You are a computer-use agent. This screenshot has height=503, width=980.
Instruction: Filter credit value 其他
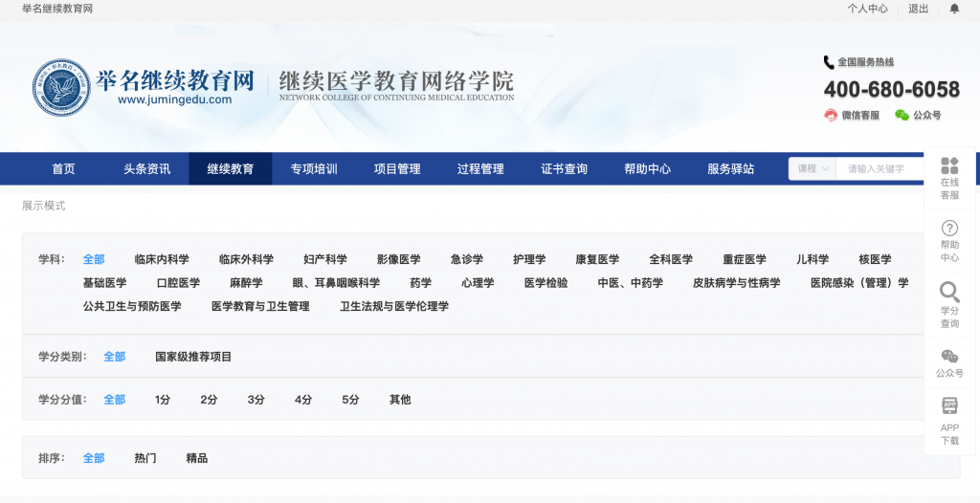coord(400,400)
